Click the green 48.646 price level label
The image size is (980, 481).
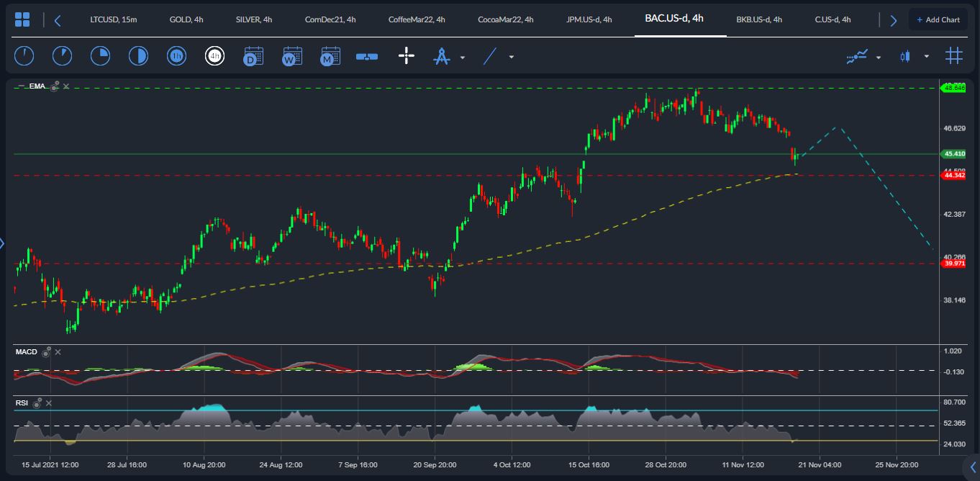pos(954,88)
